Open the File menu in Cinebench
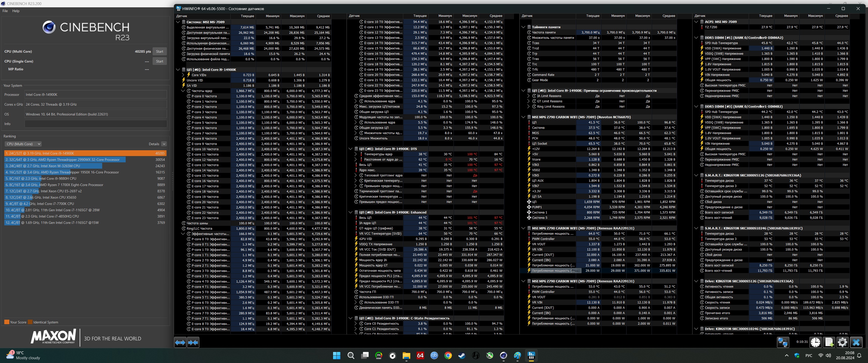The image size is (868, 363). click(x=5, y=11)
